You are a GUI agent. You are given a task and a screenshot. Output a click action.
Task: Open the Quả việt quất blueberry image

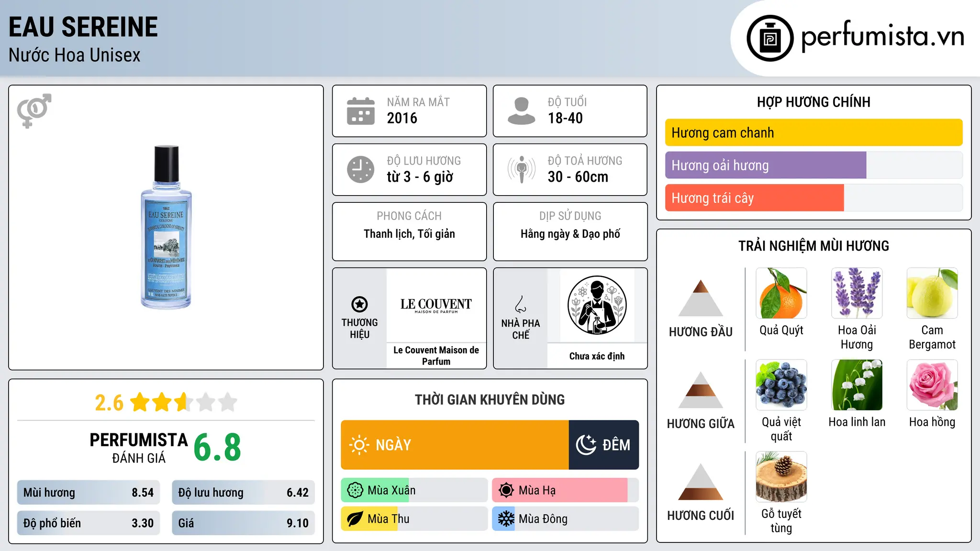[x=781, y=385]
